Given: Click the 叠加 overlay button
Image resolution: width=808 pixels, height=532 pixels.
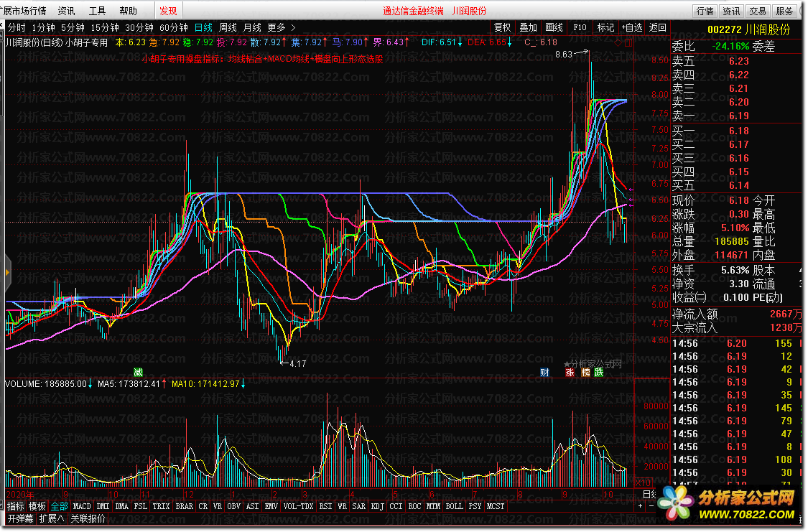Looking at the screenshot, I should (x=528, y=28).
